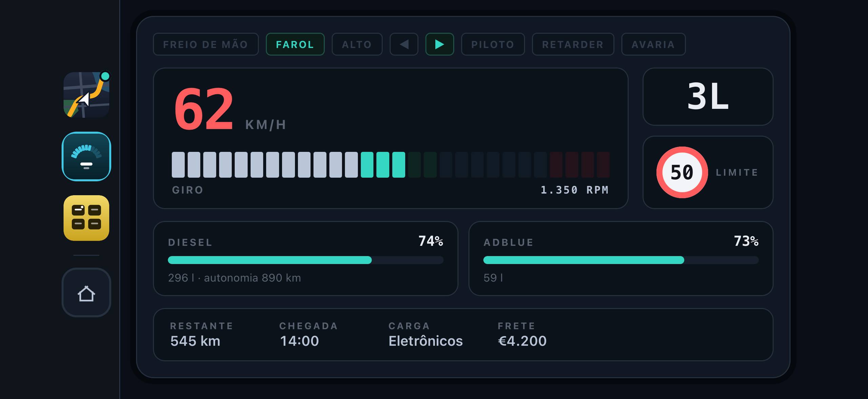The width and height of the screenshot is (868, 399).
Task: Open the navigation map app
Action: (86, 95)
